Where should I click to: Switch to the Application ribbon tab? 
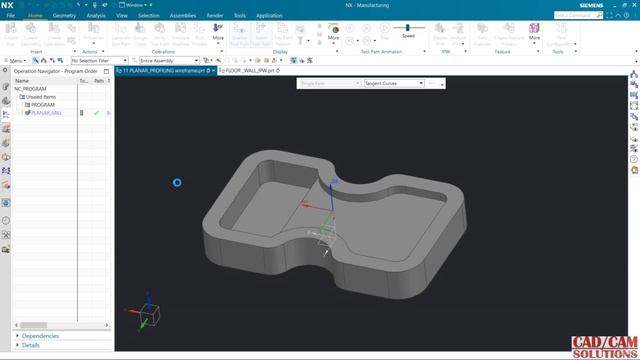coord(269,16)
